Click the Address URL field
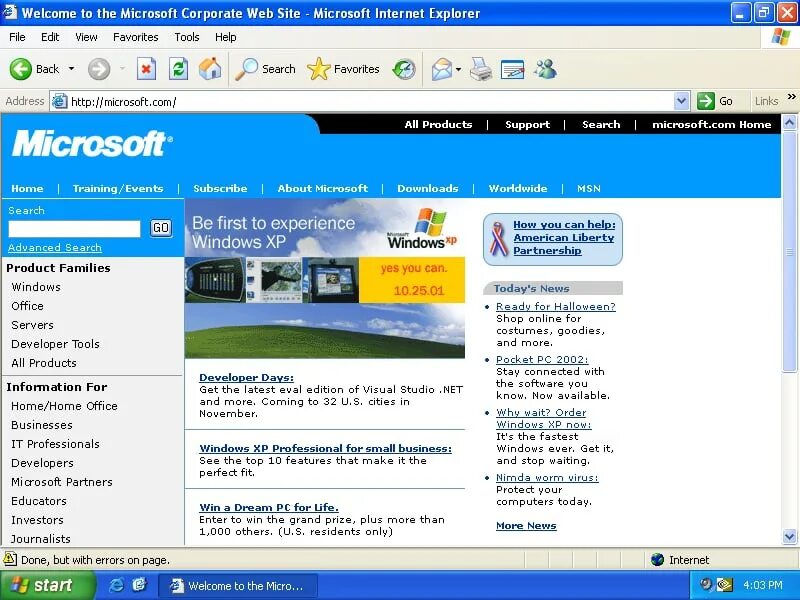Viewport: 800px width, 600px height. coord(370,102)
